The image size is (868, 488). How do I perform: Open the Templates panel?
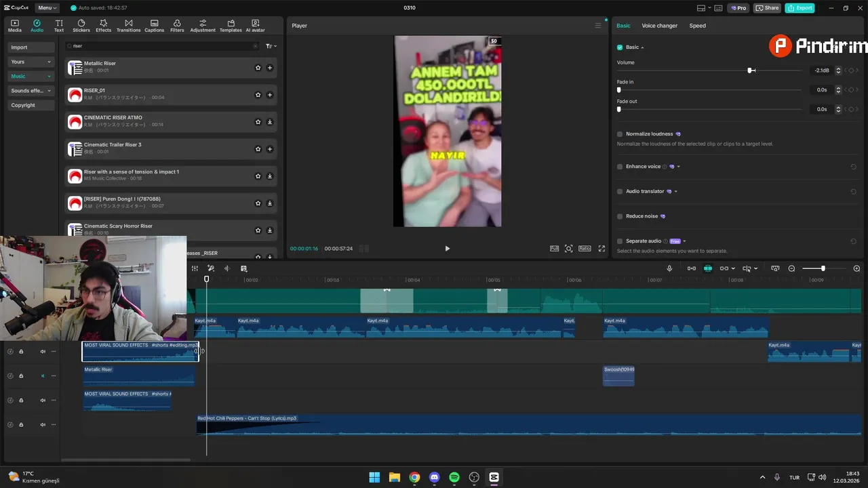click(x=231, y=26)
